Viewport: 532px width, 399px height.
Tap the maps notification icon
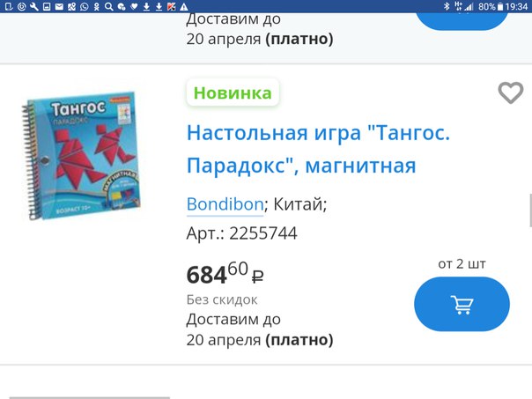point(71,6)
